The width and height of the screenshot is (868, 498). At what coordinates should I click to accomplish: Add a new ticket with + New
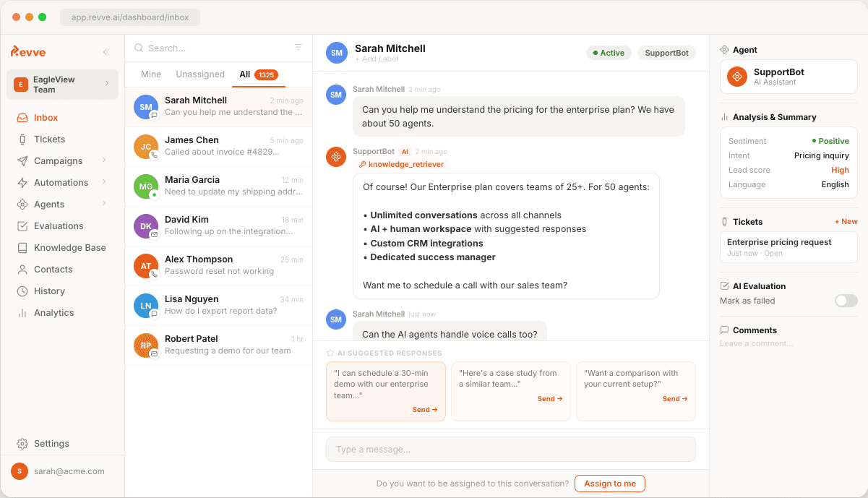(846, 222)
